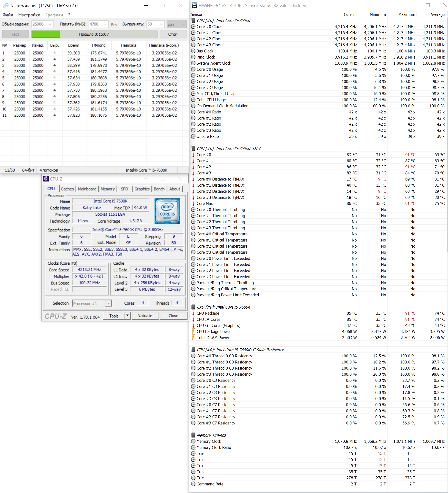Click the chip icon of the DTS section header
The width and height of the screenshot is (448, 493).
193,149
